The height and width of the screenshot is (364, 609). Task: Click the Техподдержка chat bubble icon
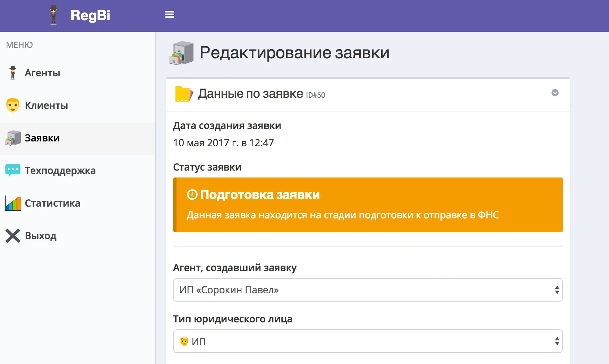coord(12,170)
